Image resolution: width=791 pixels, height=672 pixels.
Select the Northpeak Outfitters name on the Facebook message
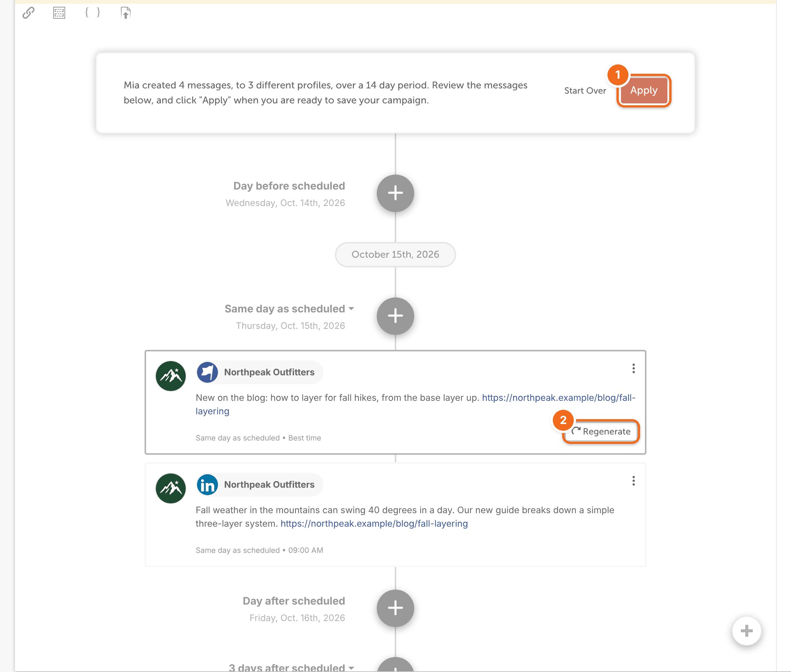[x=269, y=372]
